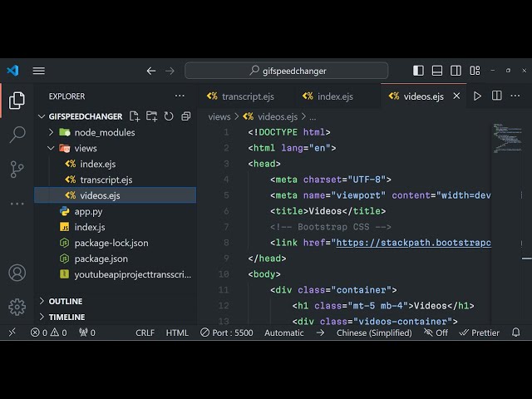Image resolution: width=532 pixels, height=399 pixels.
Task: Open the Manage settings gear icon
Action: pos(17,307)
